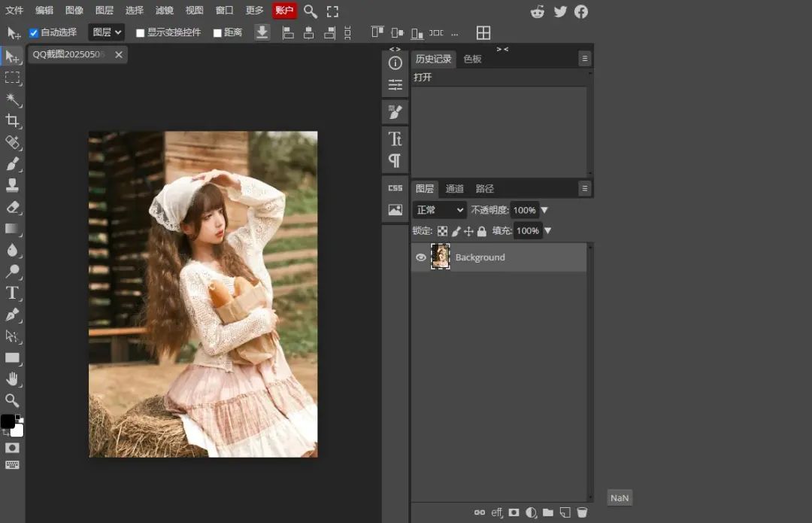Open the 滤镜 menu
Viewport: 812px width, 523px height.
(164, 11)
